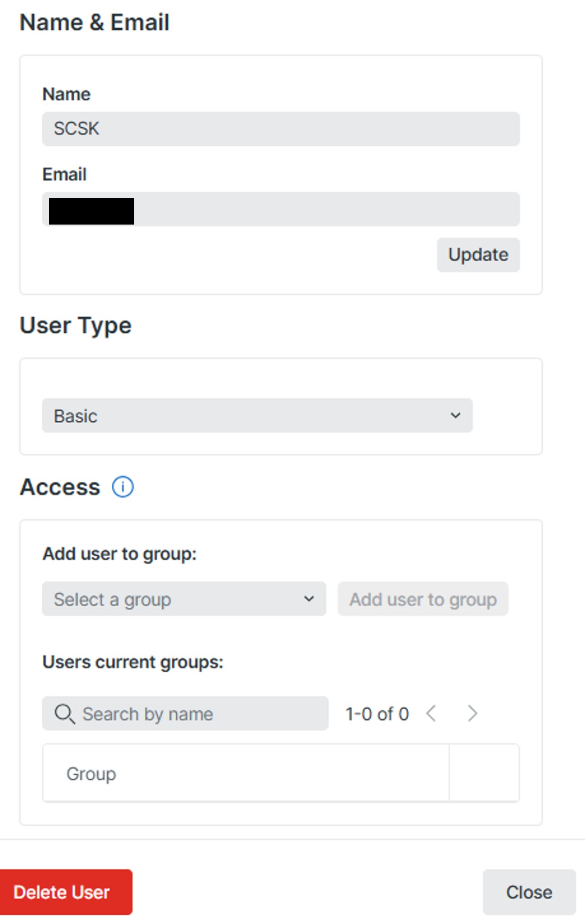Screen dimensions: 585x924
Task: Click inside the Email input field
Action: [325, 209]
